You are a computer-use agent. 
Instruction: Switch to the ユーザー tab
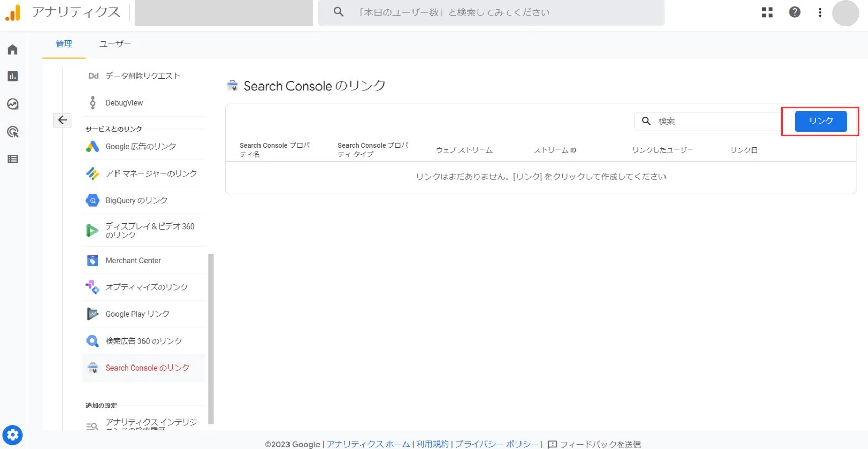coord(115,44)
